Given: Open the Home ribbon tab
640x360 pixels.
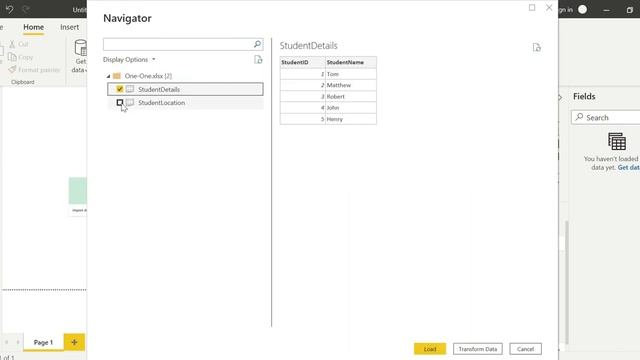Looking at the screenshot, I should point(33,27).
